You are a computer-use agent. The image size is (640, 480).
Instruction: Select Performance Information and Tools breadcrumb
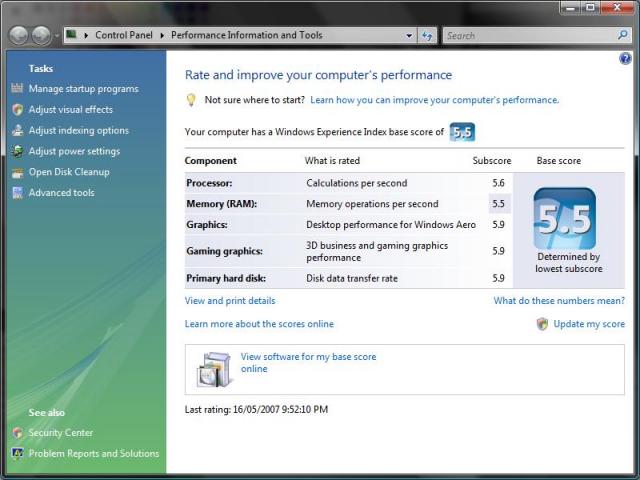tap(247, 35)
